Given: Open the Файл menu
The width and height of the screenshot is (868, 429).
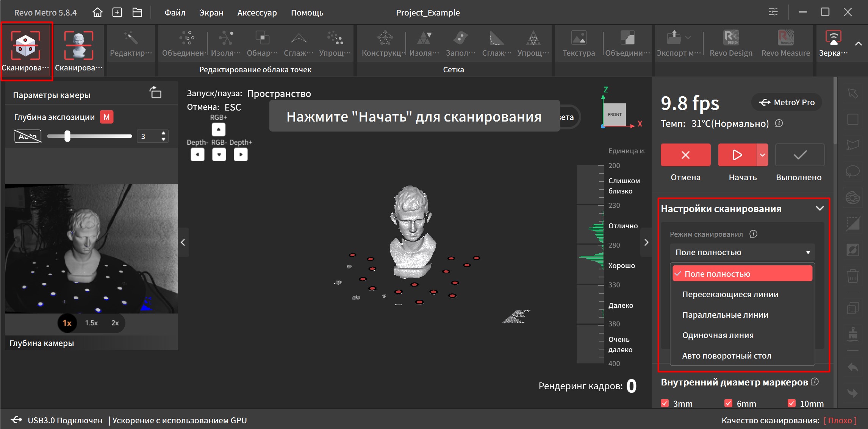Looking at the screenshot, I should coord(175,12).
